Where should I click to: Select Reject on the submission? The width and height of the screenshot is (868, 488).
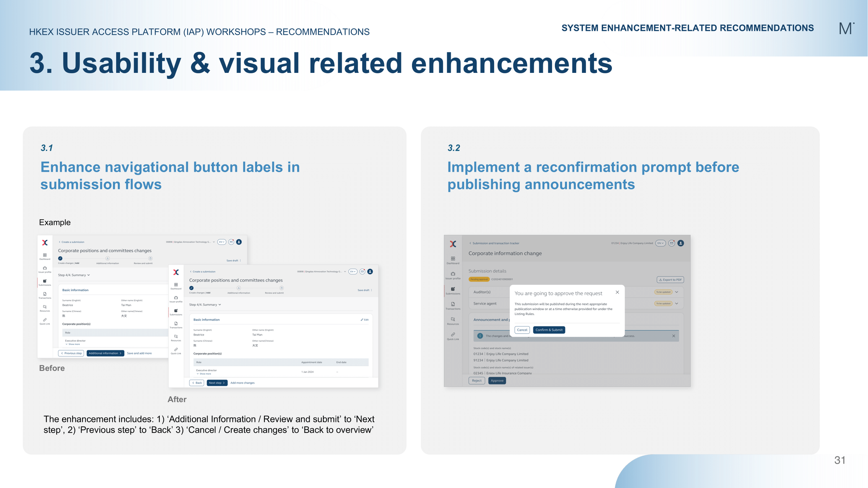click(477, 380)
